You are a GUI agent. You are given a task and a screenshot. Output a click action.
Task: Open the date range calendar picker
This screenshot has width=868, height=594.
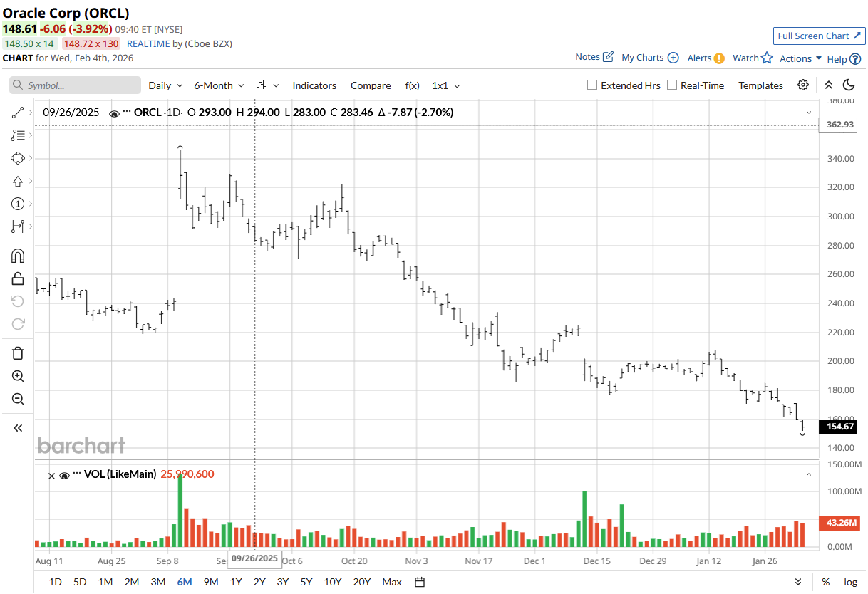click(x=420, y=582)
